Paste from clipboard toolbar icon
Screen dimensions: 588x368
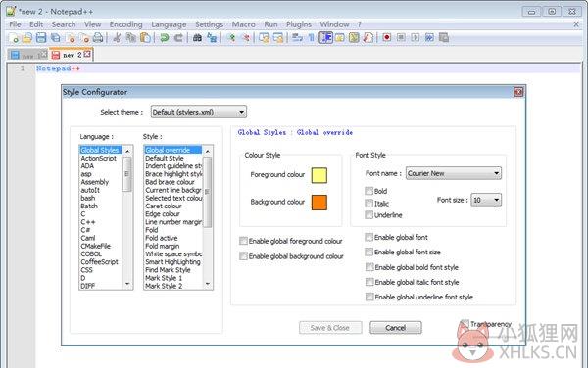coord(145,38)
